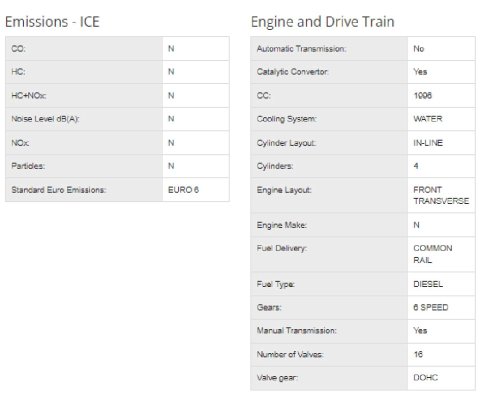
Task: Click the Cylinder Layout IN-LINE value
Action: (x=428, y=143)
